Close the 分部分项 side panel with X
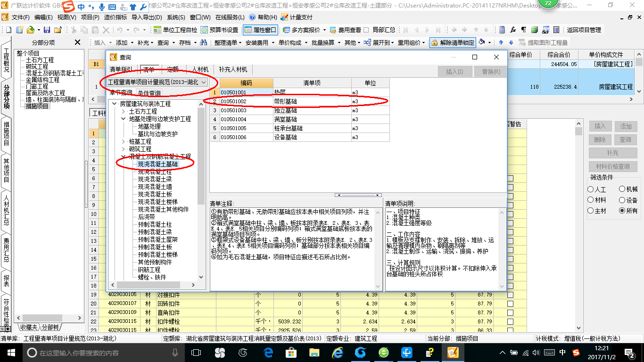Viewport: 644px width, 362px height. pos(78,42)
